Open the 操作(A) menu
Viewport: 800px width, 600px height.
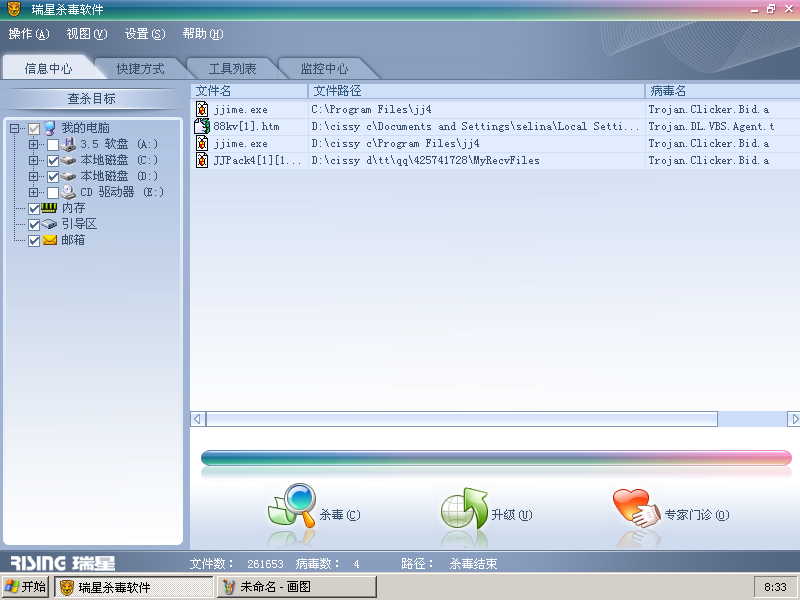tap(29, 34)
